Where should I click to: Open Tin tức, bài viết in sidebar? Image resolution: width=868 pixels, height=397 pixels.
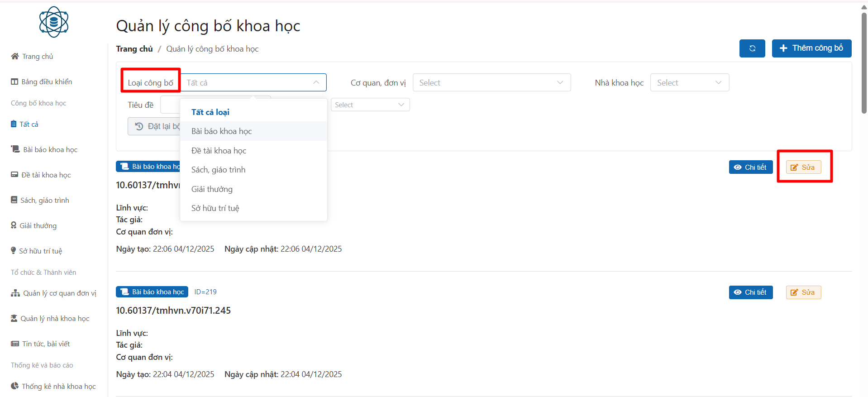(x=41, y=344)
